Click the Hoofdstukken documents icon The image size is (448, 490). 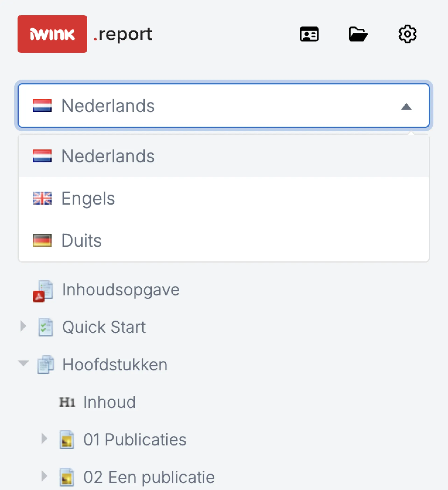coord(45,364)
